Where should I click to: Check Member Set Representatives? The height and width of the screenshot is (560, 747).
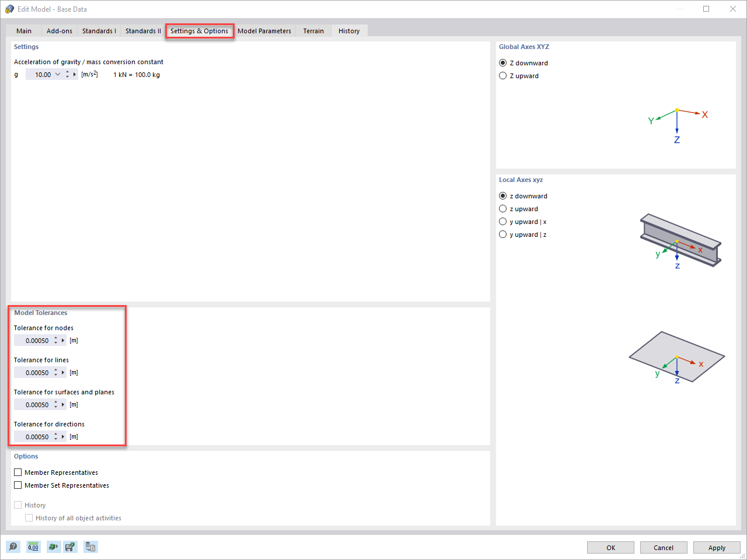click(x=18, y=485)
